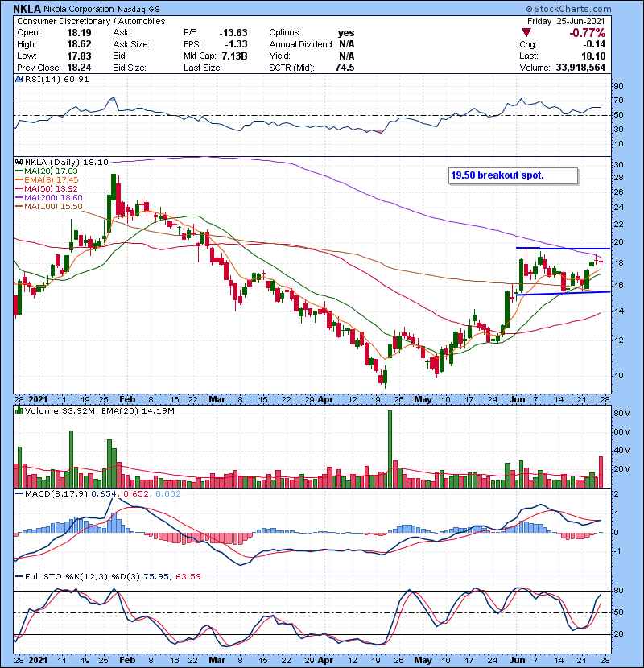
Task: Select the brown MA(100) 15.50 legend entry
Action: [49, 207]
